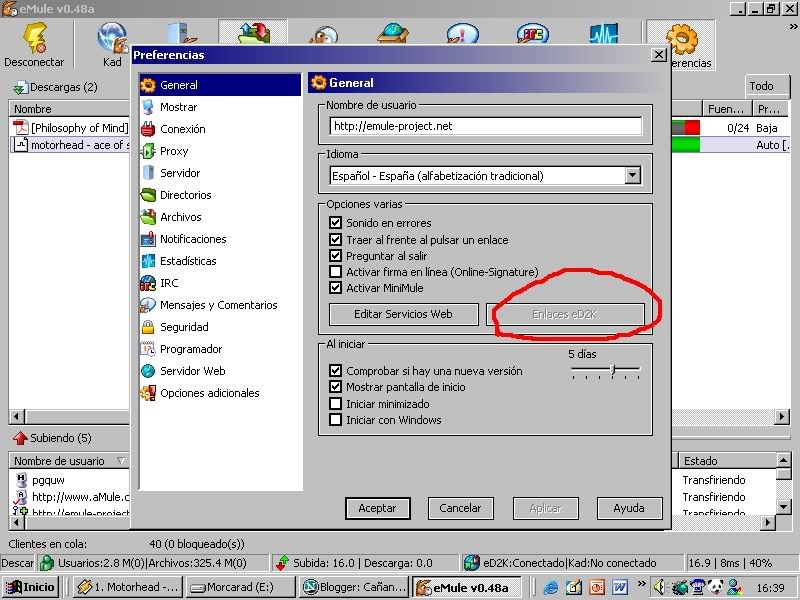Click the Archivos icon in preferences list
Image resolution: width=800 pixels, height=600 pixels.
(x=148, y=217)
